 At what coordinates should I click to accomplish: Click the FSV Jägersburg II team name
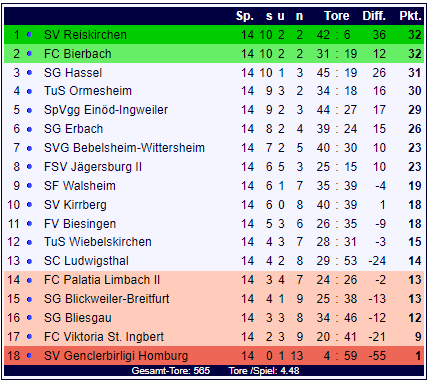point(93,167)
